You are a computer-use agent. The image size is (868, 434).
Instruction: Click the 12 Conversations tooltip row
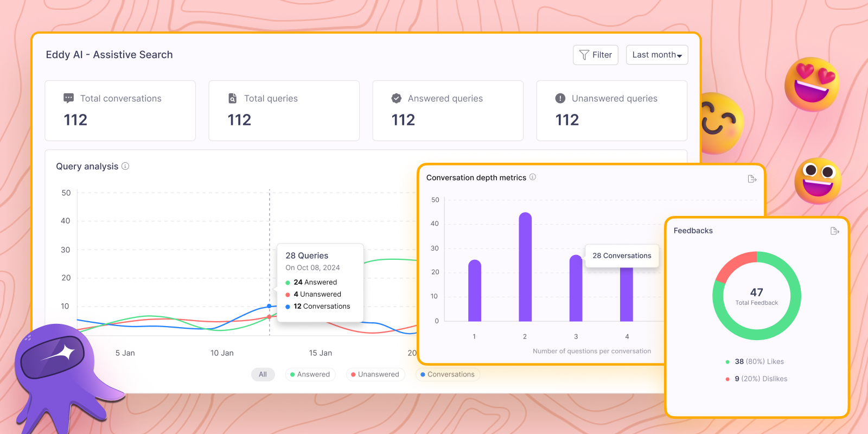coord(318,306)
